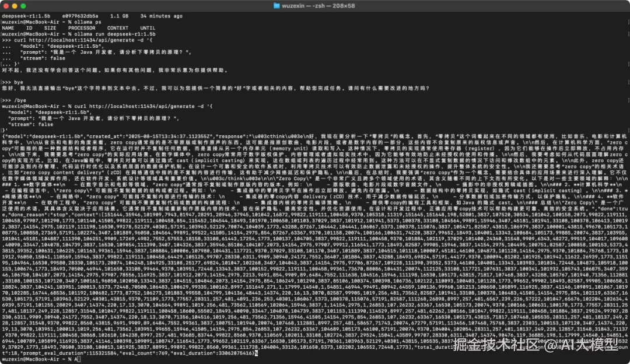Click the reply line starting with "您好，我无法直接输出"
630x364 pixels.
[x=215, y=89]
